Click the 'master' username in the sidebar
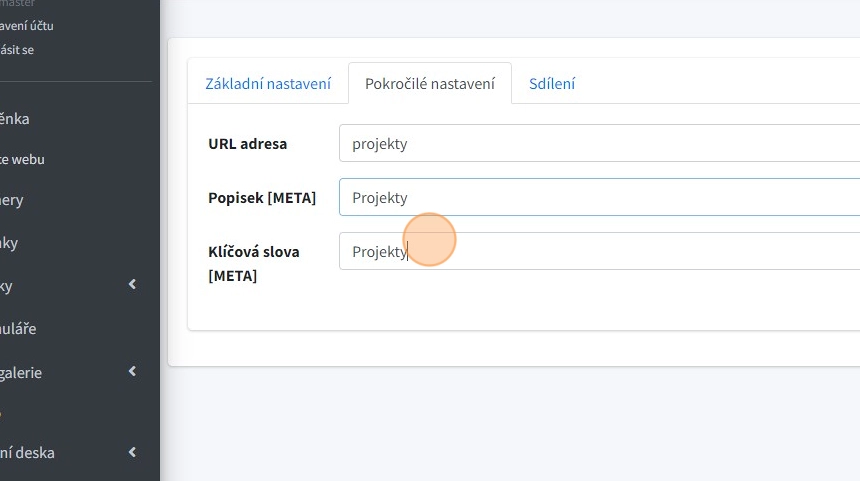860x481 pixels. coord(18,4)
